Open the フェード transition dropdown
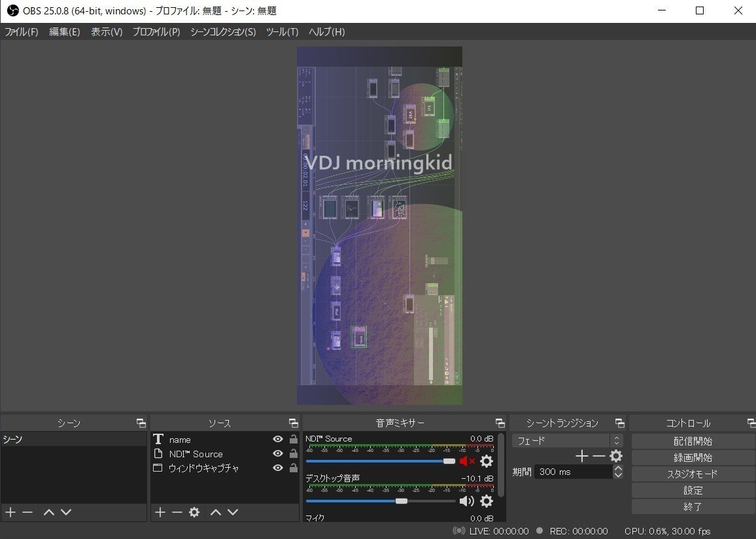The image size is (756, 539). click(x=568, y=441)
